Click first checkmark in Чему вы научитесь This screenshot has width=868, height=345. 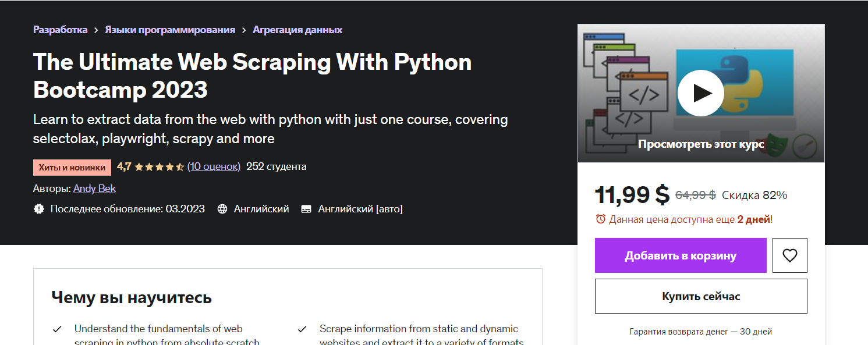57,329
